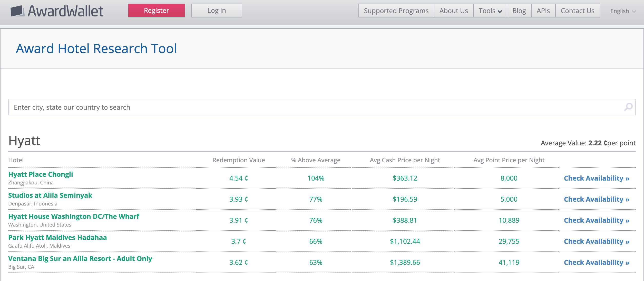Screen dimensions: 644x281
Task: Focus the city search input field
Action: click(x=308, y=107)
